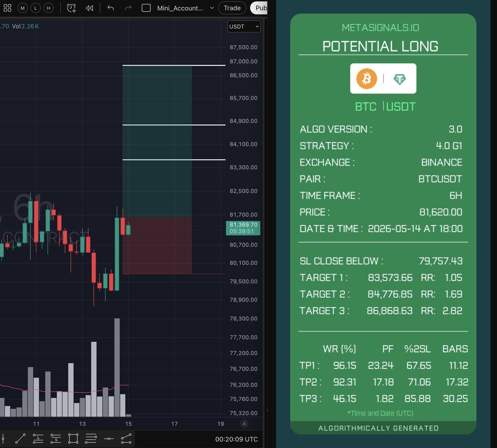Click the SL CLOSE BELOW value 79,757.43
Screen dimensions: 497x448
pos(441,261)
